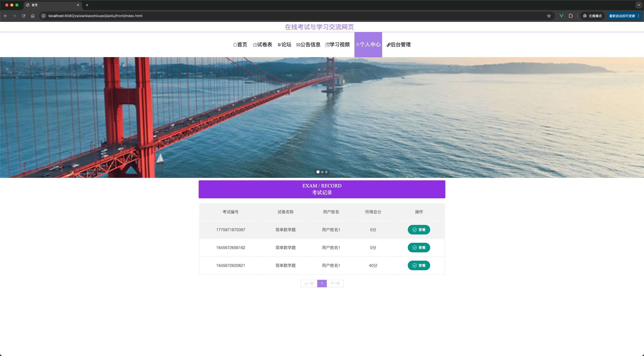Switch to the third carousel dot

click(326, 172)
